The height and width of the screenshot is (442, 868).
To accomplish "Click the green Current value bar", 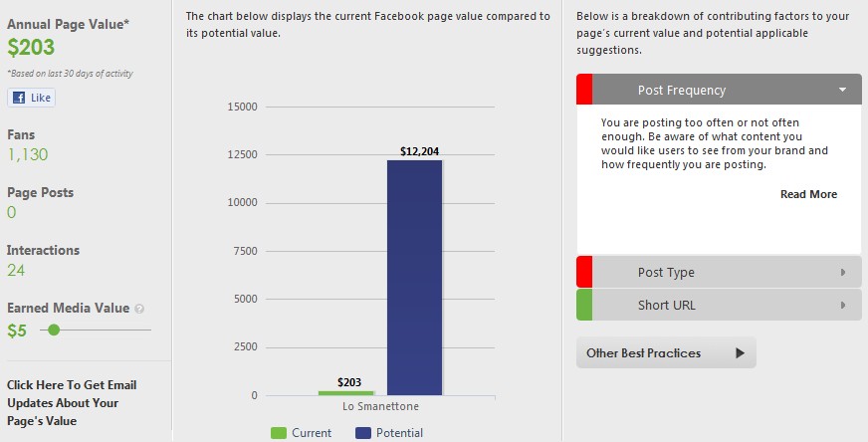I will pyautogui.click(x=345, y=392).
